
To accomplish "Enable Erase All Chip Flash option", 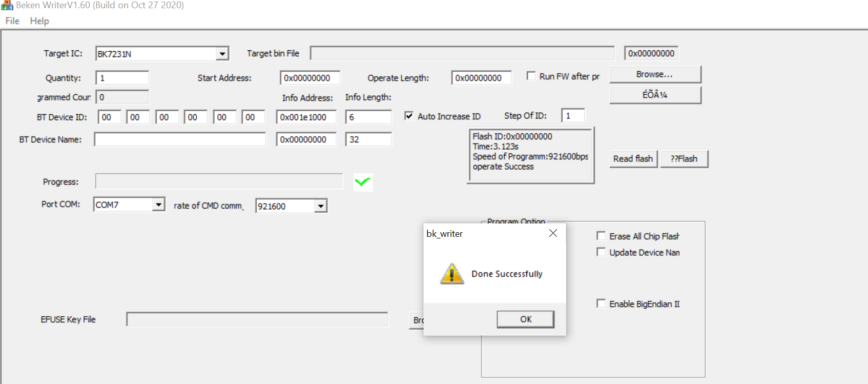I will pyautogui.click(x=601, y=236).
